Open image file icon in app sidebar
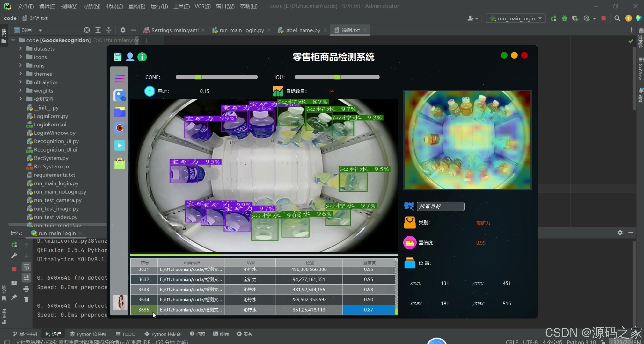This screenshot has height=344, width=644. (x=120, y=96)
